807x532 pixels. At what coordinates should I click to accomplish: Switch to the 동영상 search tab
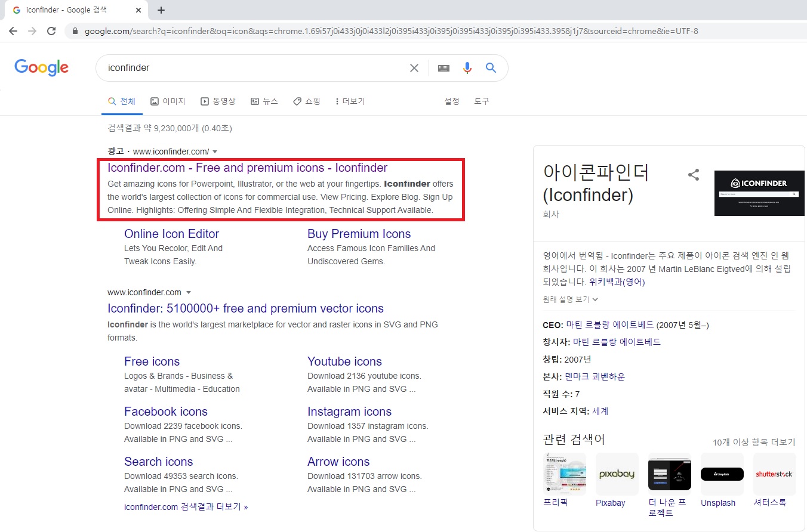tap(218, 101)
